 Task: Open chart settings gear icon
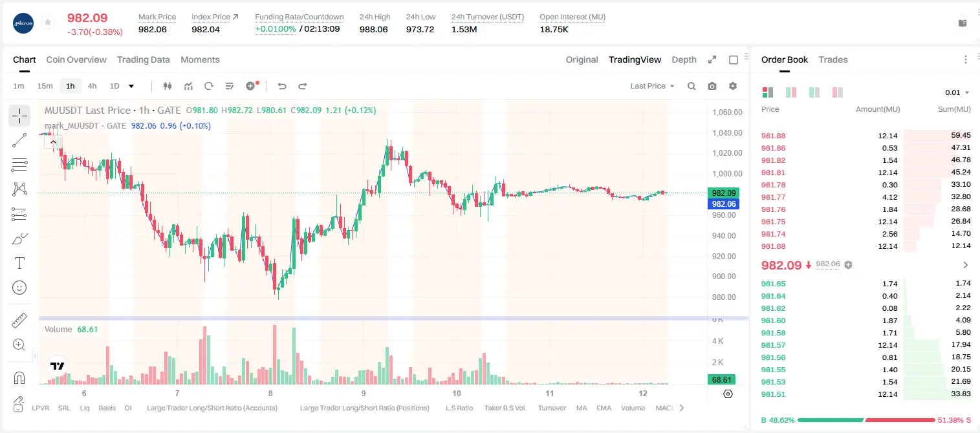[733, 86]
